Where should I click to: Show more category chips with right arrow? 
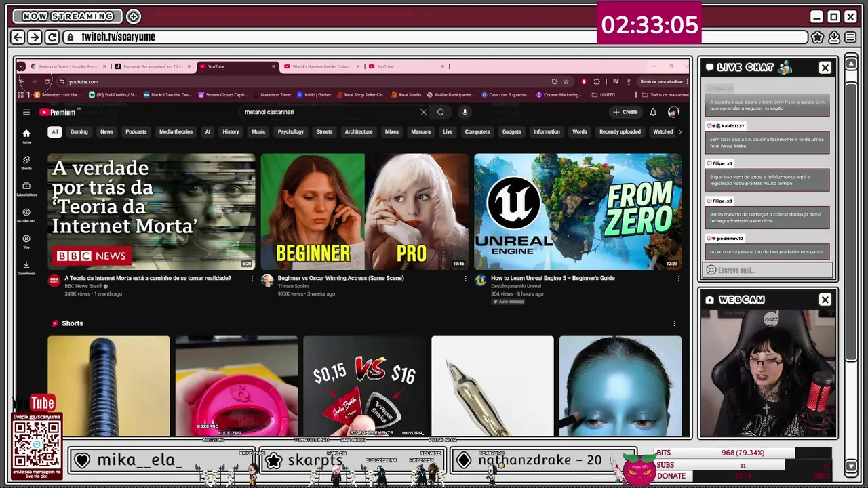pos(679,132)
